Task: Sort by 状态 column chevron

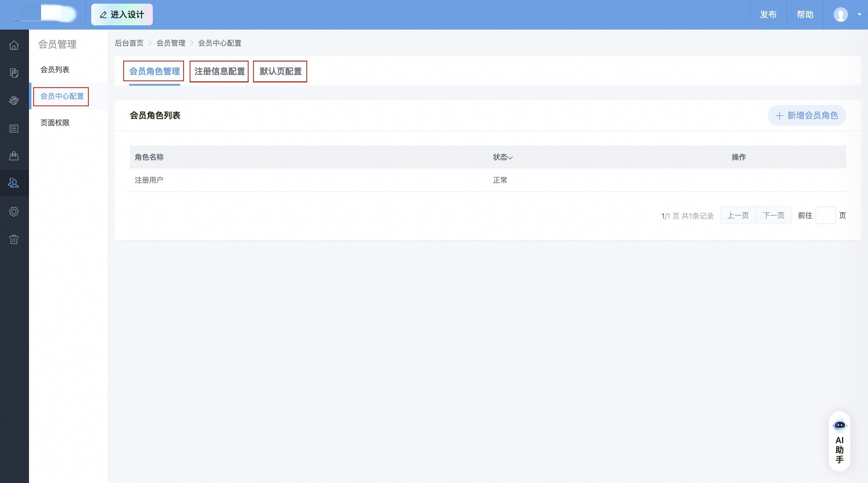Action: coord(510,157)
